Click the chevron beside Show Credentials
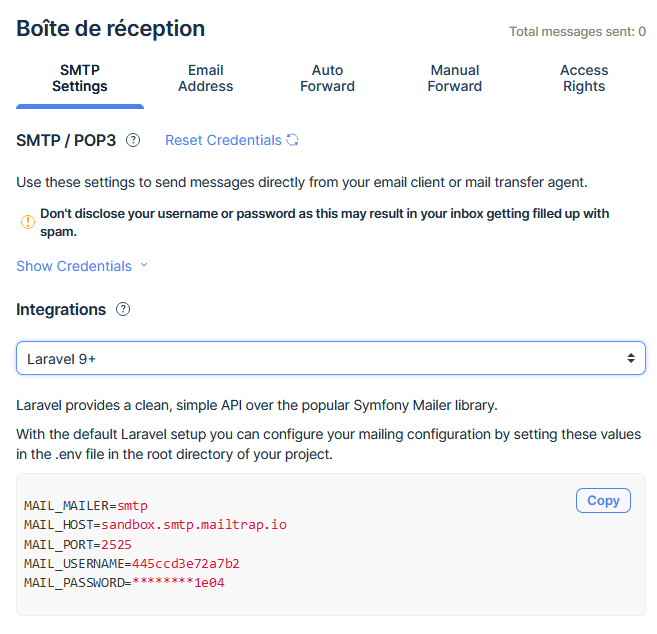Image resolution: width=657 pixels, height=634 pixels. coord(144,266)
